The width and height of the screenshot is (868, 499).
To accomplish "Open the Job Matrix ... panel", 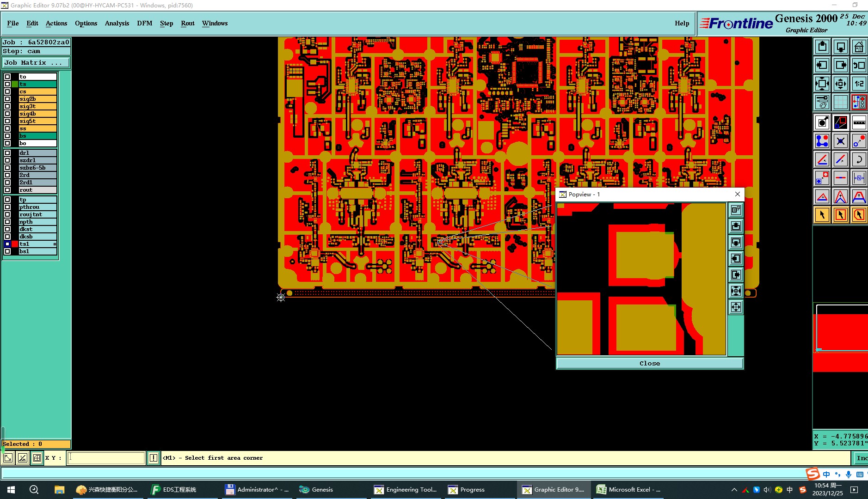I will 36,63.
